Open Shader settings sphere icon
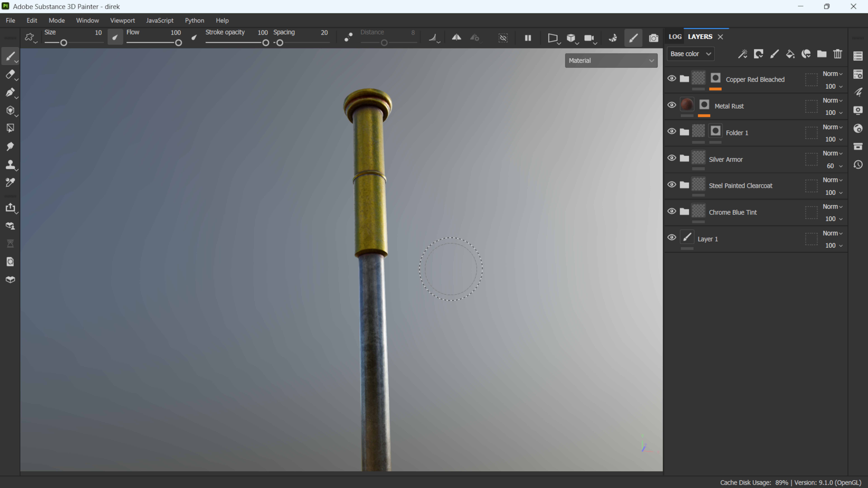The height and width of the screenshot is (488, 868). point(858,128)
